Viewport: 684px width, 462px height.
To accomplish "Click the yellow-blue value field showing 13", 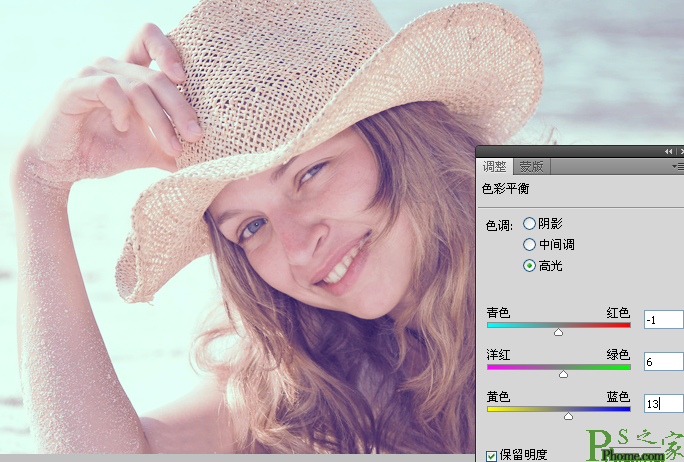I will click(663, 404).
